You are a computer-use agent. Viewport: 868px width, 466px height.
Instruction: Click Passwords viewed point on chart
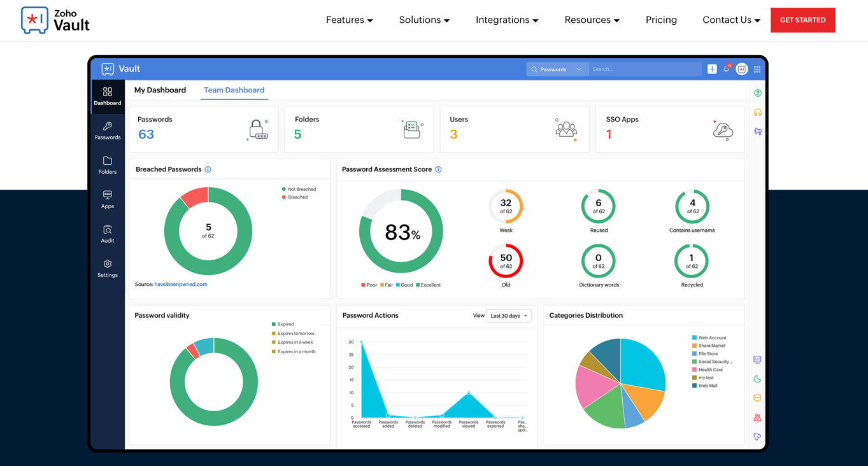tap(469, 393)
